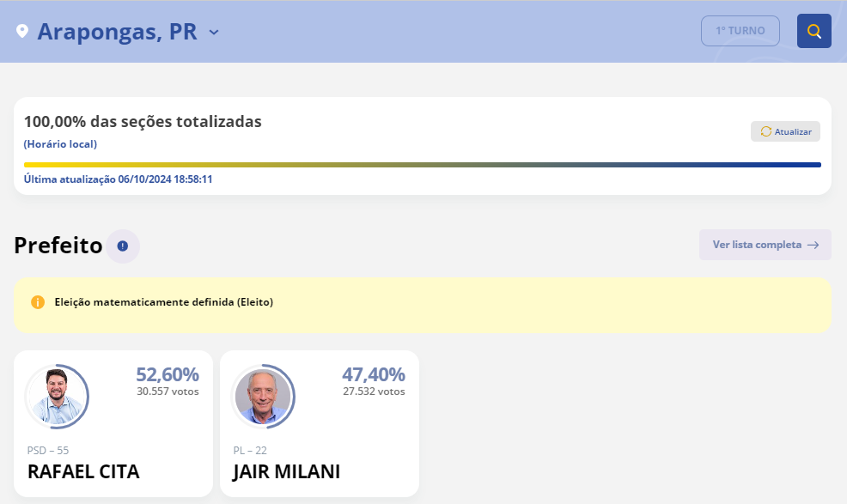Open the Arapongas, PR location selector
The width and height of the screenshot is (847, 504).
pyautogui.click(x=117, y=32)
